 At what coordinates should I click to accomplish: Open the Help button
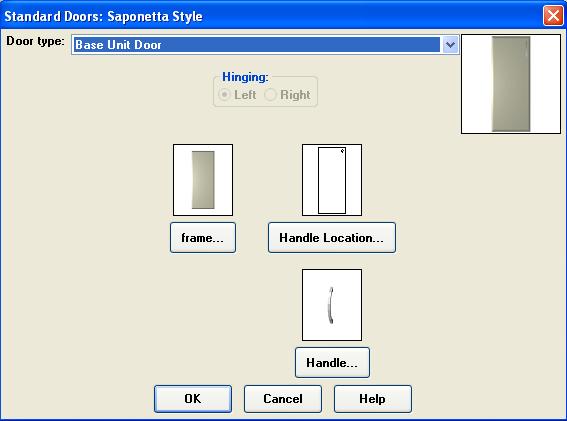373,399
